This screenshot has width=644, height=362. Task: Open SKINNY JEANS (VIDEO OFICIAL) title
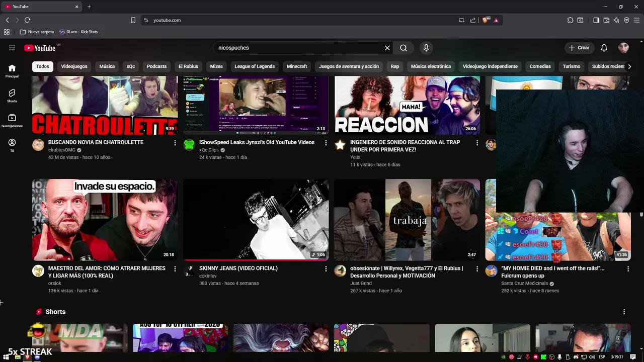click(x=238, y=268)
